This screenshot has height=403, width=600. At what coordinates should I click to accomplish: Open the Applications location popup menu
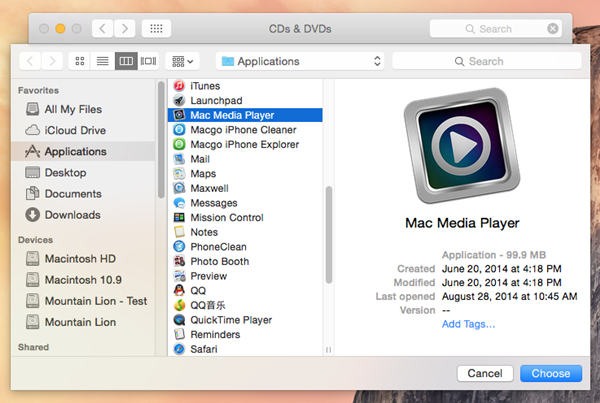[300, 61]
